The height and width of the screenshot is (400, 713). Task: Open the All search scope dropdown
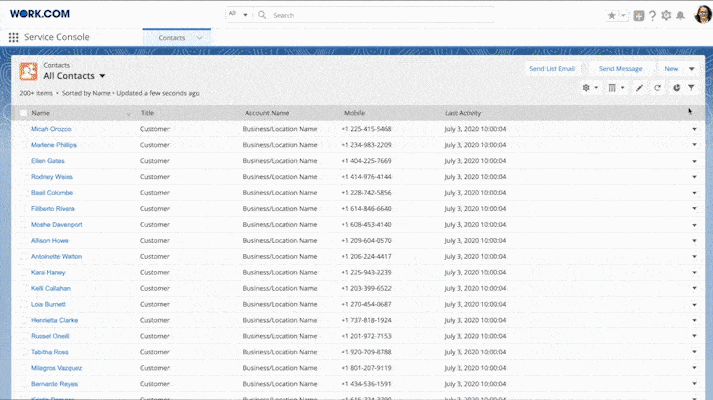[238, 14]
